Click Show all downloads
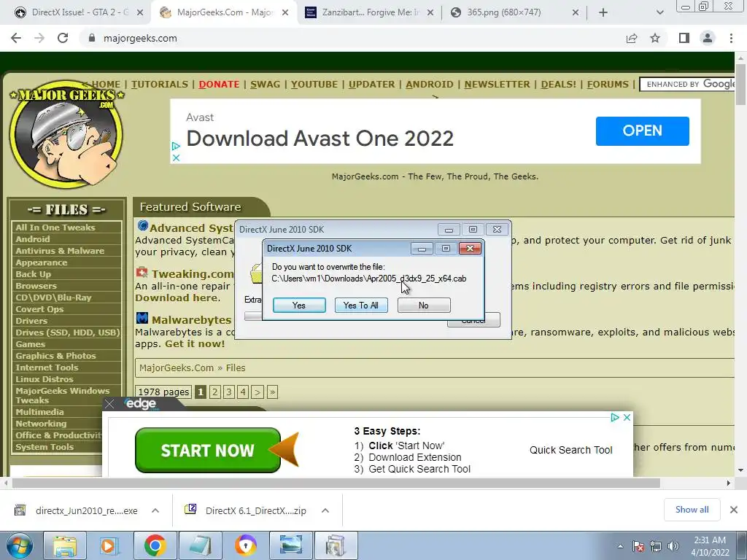The height and width of the screenshot is (560, 747). point(692,510)
